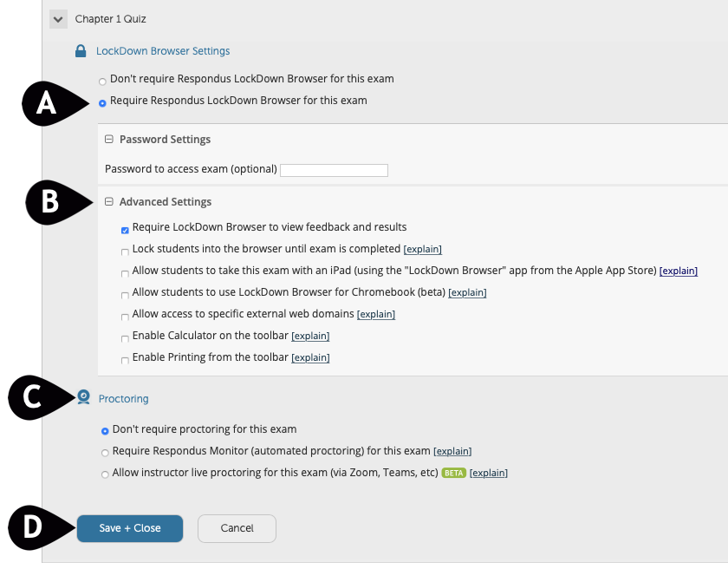
Task: Collapse the Advanced Settings section
Action: pos(109,202)
